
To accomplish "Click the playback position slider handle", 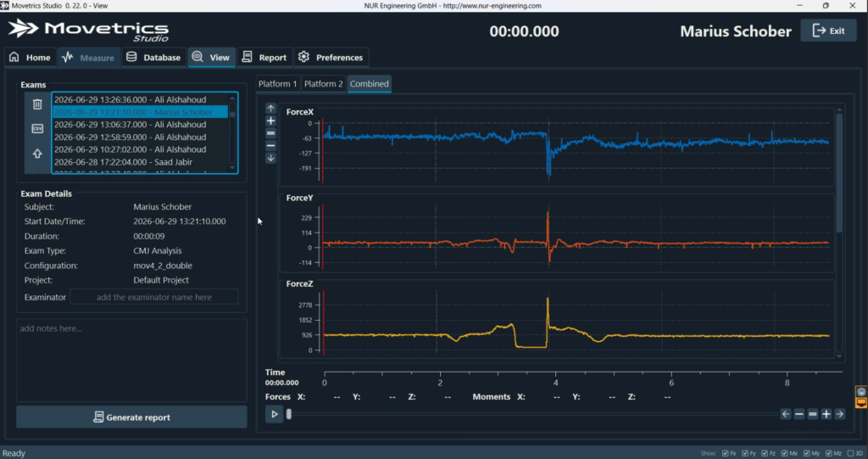I will pos(288,414).
